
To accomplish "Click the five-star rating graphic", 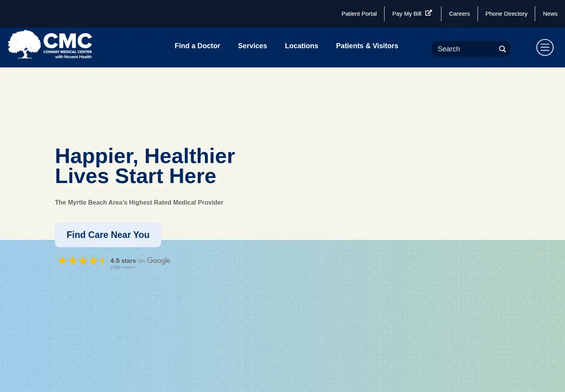I will tap(82, 261).
